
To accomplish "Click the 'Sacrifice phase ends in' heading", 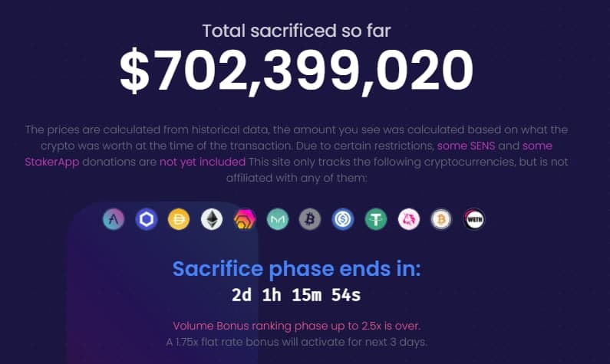I will coord(296,268).
